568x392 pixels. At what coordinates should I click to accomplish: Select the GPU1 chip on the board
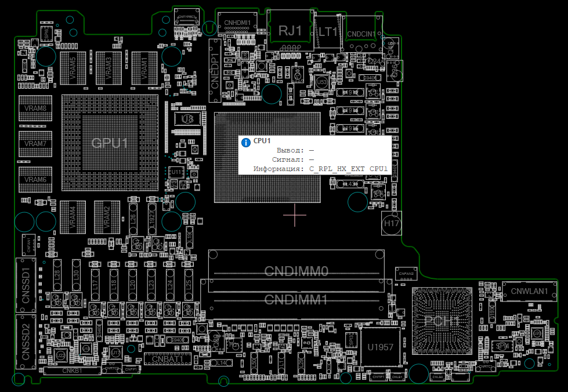tap(110, 143)
